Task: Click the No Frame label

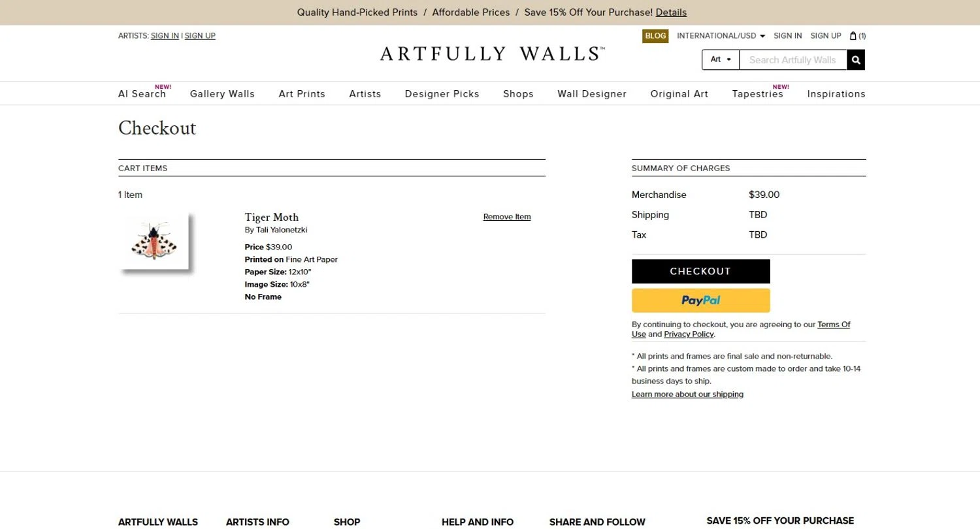Action: [263, 297]
